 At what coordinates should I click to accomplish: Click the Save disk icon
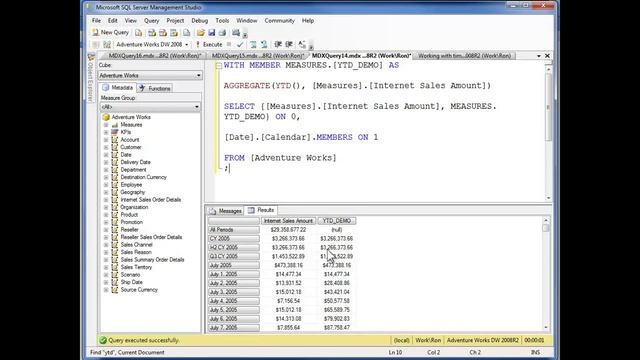[211, 33]
